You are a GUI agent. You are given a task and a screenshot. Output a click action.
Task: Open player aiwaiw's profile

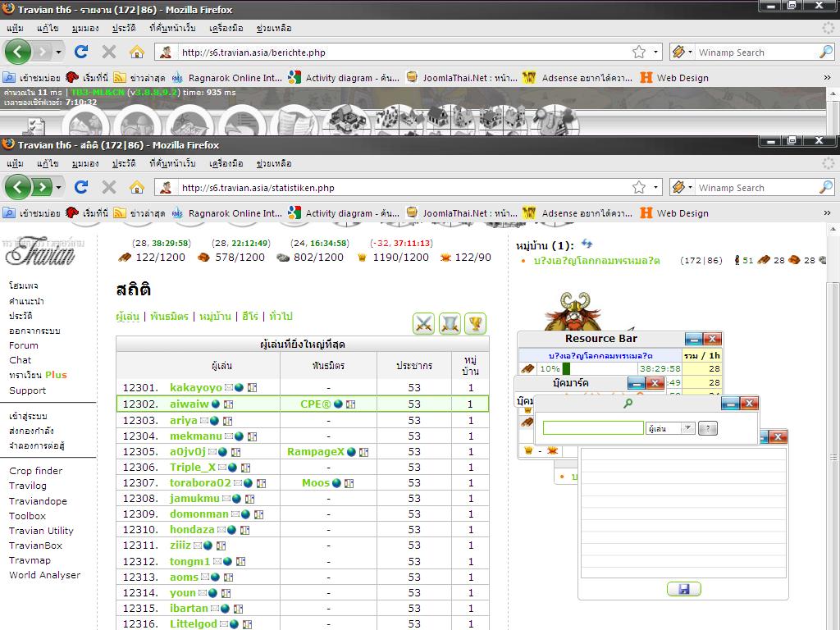click(x=189, y=404)
